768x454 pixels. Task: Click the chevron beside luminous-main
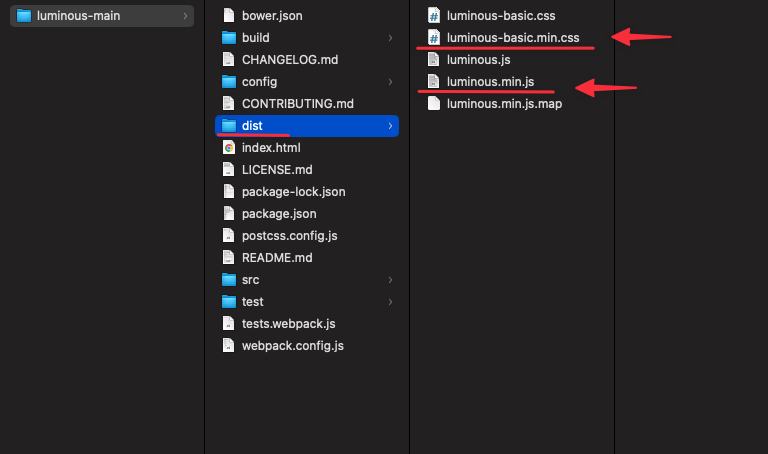point(185,16)
